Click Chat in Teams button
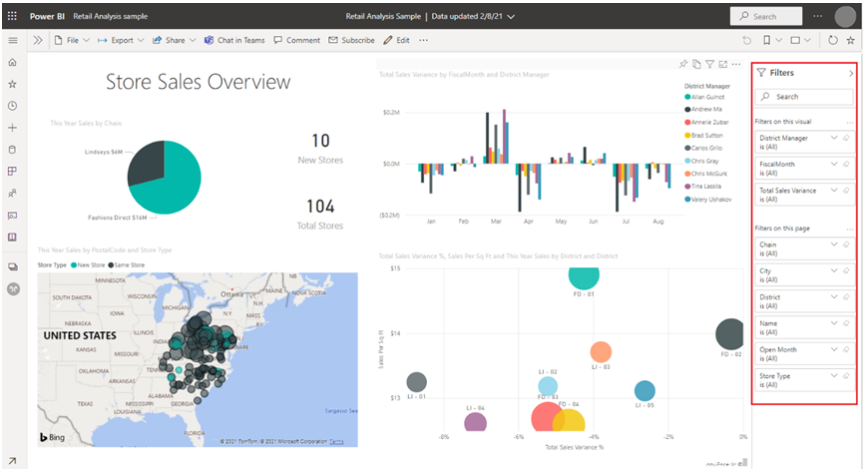868x476 pixels. [x=234, y=40]
